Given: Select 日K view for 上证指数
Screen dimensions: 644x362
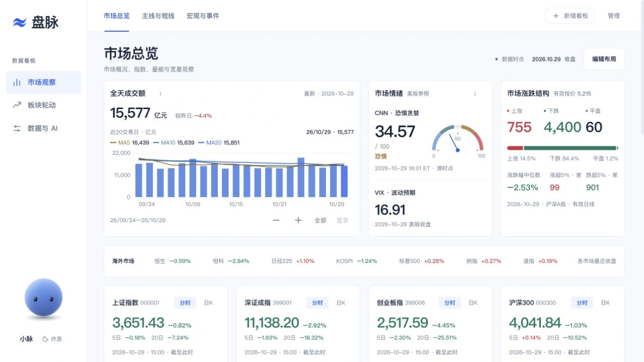Looking at the screenshot, I should 208,303.
